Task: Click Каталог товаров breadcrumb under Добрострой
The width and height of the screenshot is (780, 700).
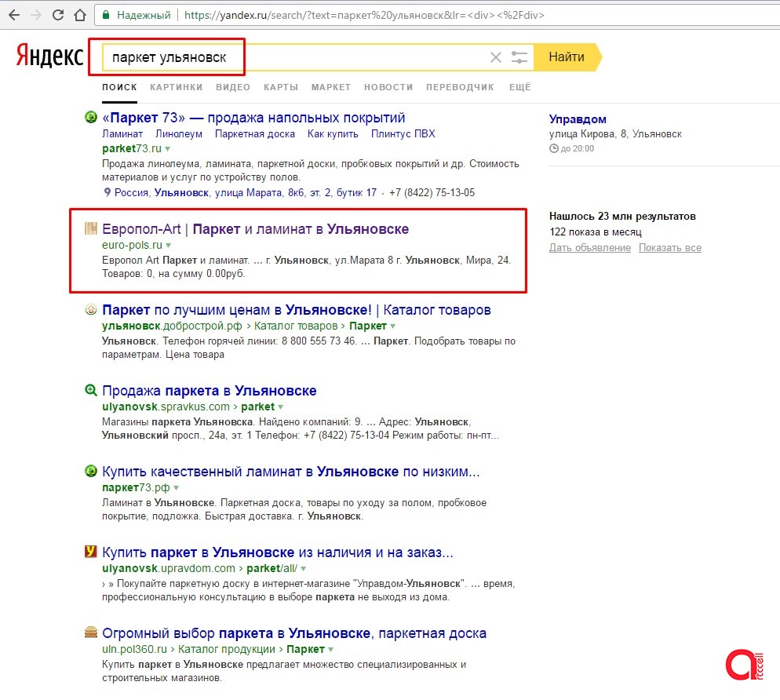Action: pyautogui.click(x=296, y=326)
